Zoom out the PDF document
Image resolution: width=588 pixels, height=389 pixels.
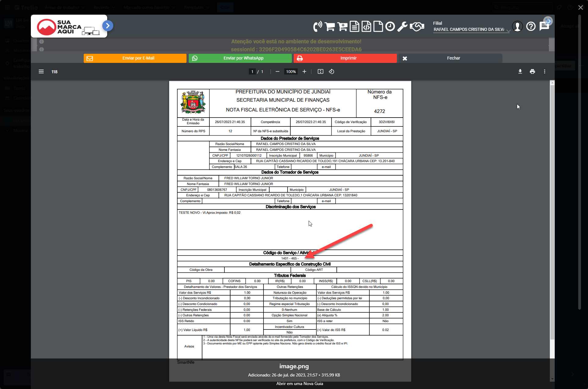278,71
